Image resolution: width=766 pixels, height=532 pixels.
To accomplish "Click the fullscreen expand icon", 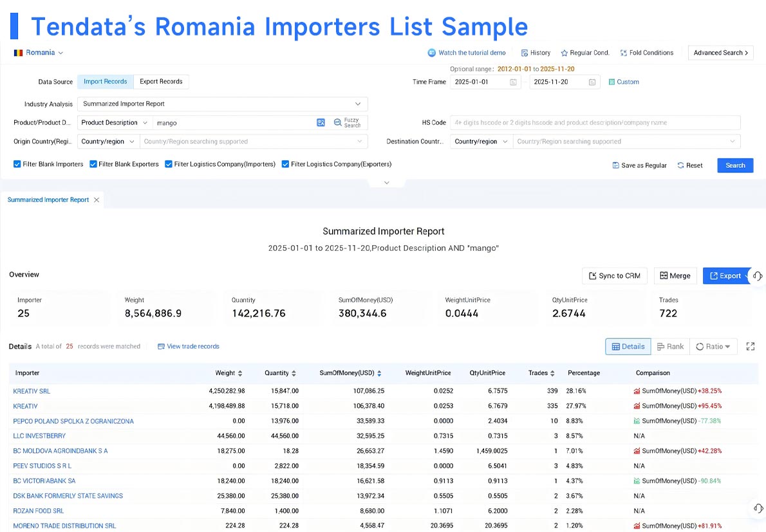I will coord(751,347).
